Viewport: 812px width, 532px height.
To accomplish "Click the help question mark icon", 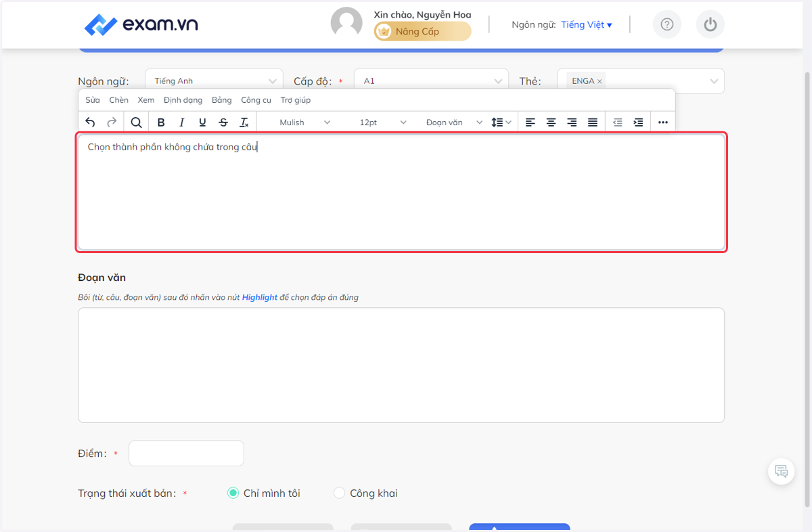I will pyautogui.click(x=667, y=25).
